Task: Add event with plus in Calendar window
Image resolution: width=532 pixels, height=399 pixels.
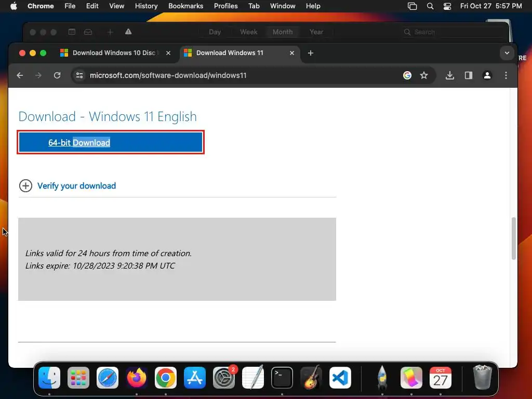Action: tap(110, 32)
